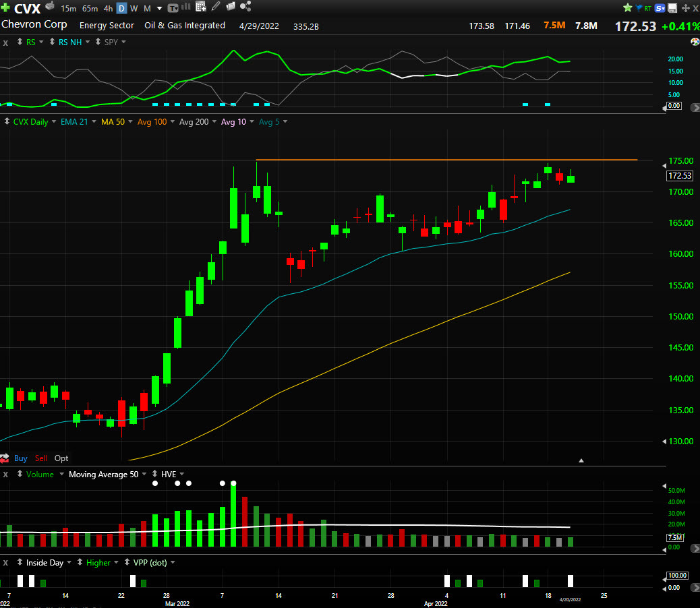Click the reorder arrows beside SPY
The height and width of the screenshot is (608, 700).
click(x=98, y=42)
